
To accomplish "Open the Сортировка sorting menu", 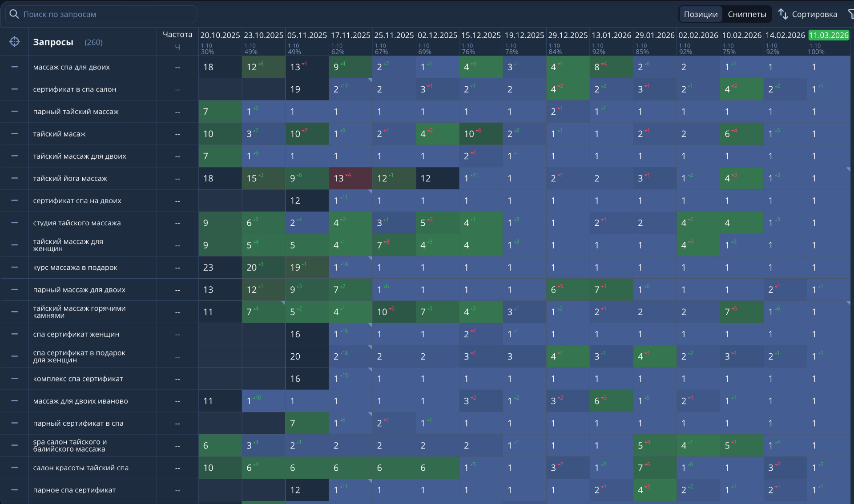I will click(814, 14).
